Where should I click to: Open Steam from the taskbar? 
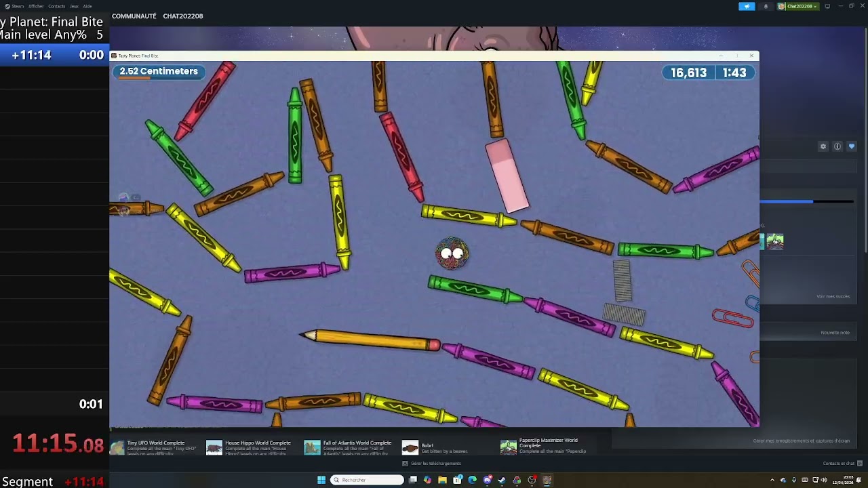tap(502, 480)
